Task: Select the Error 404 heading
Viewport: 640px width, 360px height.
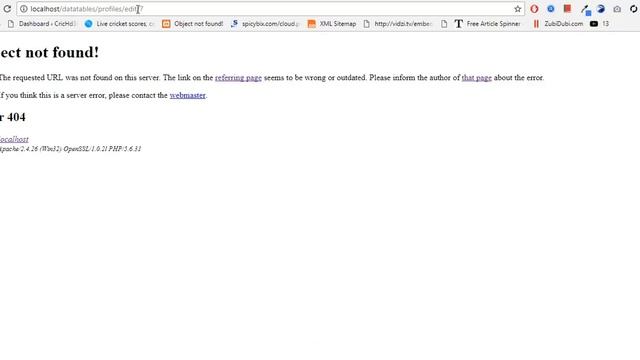Action: point(13,117)
